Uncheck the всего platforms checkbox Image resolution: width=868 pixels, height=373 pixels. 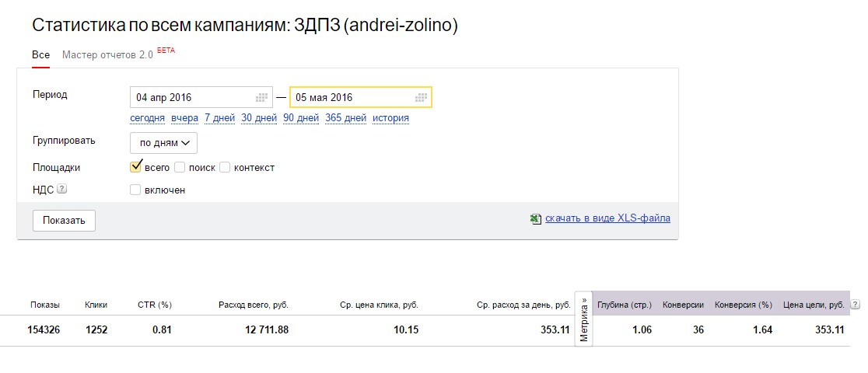[x=135, y=166]
